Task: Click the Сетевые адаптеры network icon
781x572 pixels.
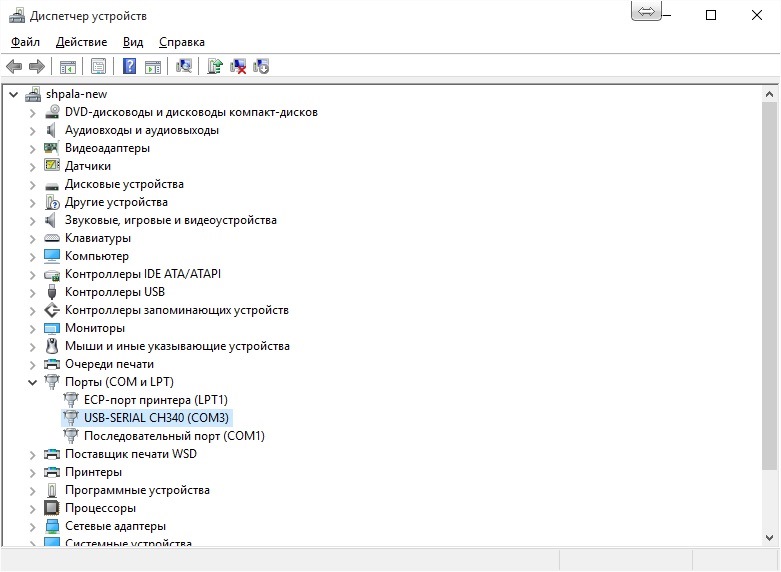Action: pyautogui.click(x=52, y=526)
